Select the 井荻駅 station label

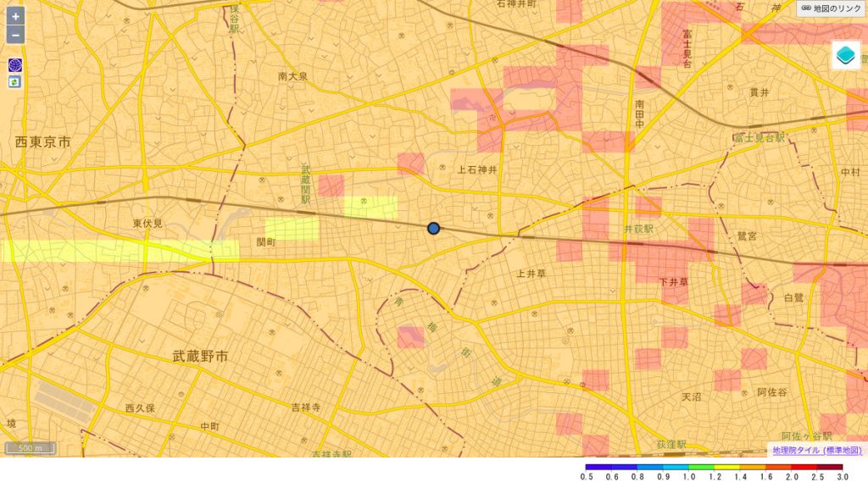pyautogui.click(x=641, y=230)
